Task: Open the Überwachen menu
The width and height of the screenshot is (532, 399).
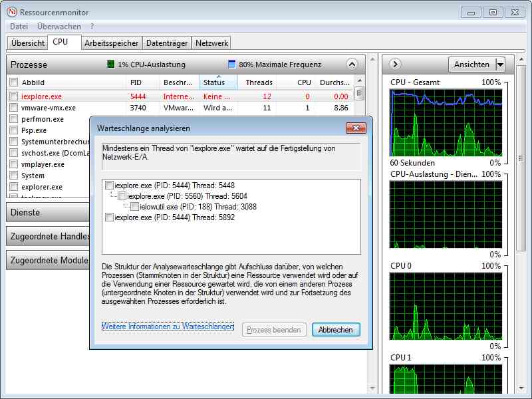Action: (x=59, y=27)
